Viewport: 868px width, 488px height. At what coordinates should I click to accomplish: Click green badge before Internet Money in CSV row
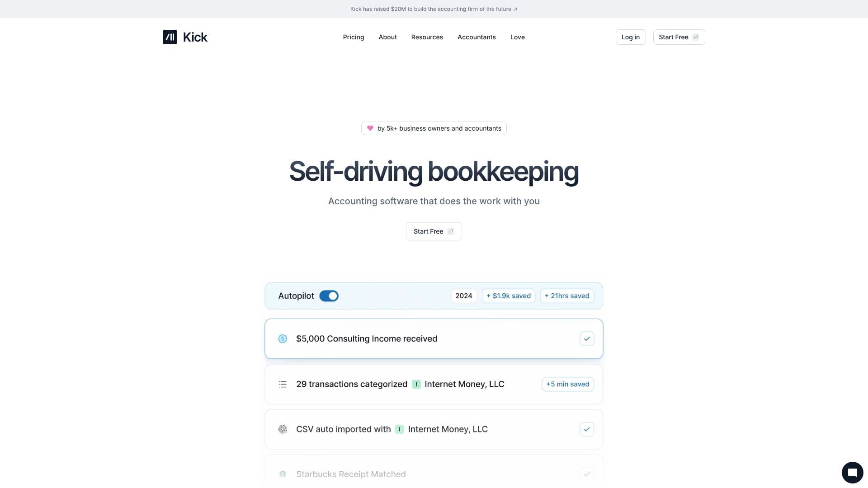(x=399, y=429)
